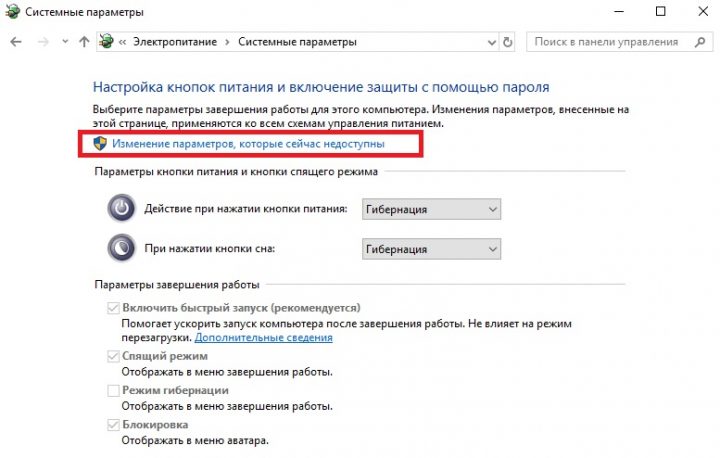
Task: Expand the address bar history dropdown
Action: point(488,42)
